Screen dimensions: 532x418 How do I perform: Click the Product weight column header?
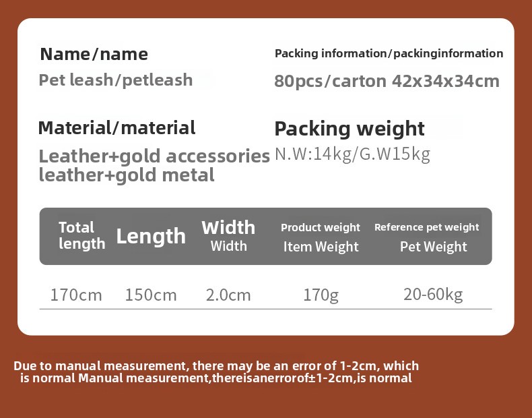click(321, 228)
